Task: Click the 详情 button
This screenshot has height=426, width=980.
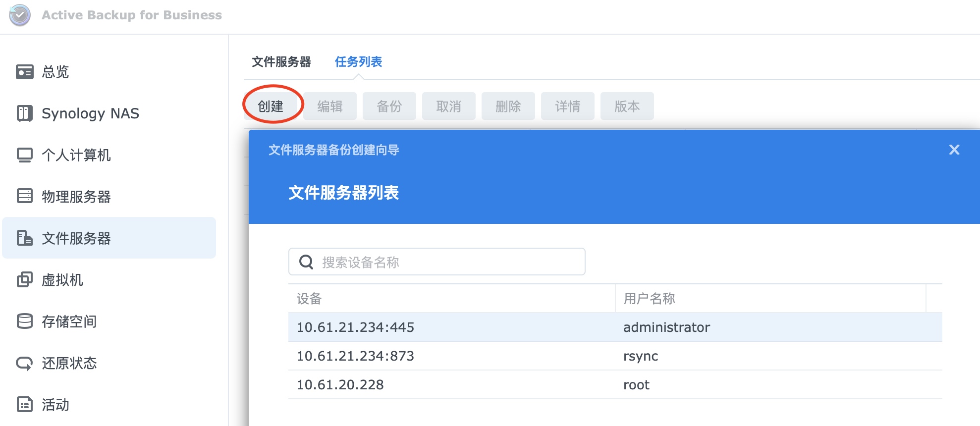Action: (568, 106)
